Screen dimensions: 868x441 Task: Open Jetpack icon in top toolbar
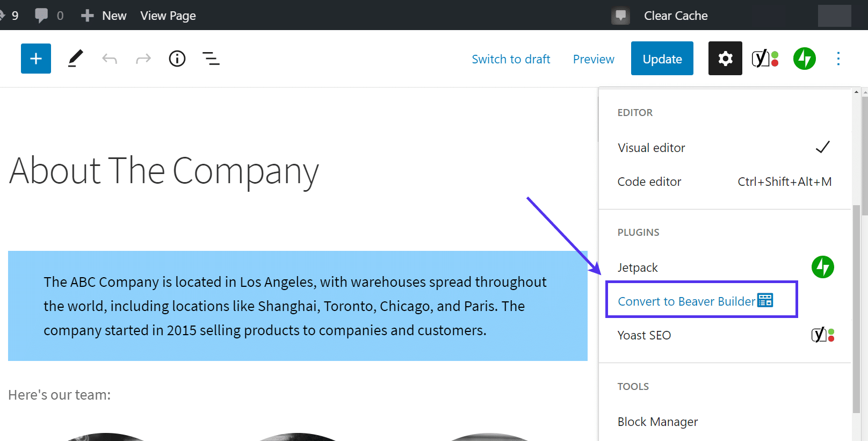click(x=804, y=59)
